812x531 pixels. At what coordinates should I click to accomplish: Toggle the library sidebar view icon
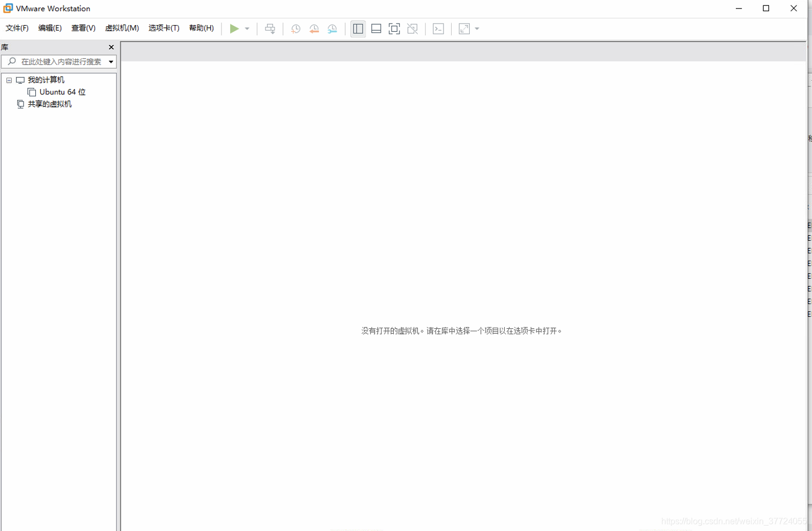tap(358, 29)
